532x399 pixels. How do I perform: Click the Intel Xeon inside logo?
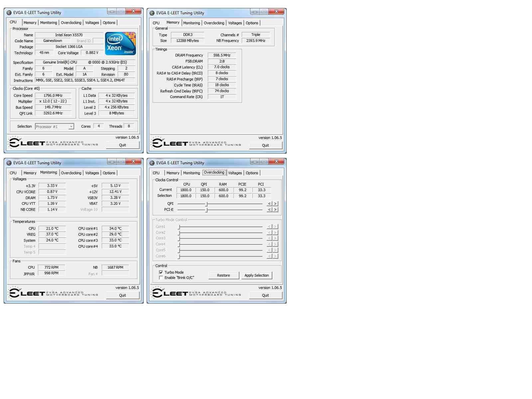[120, 44]
